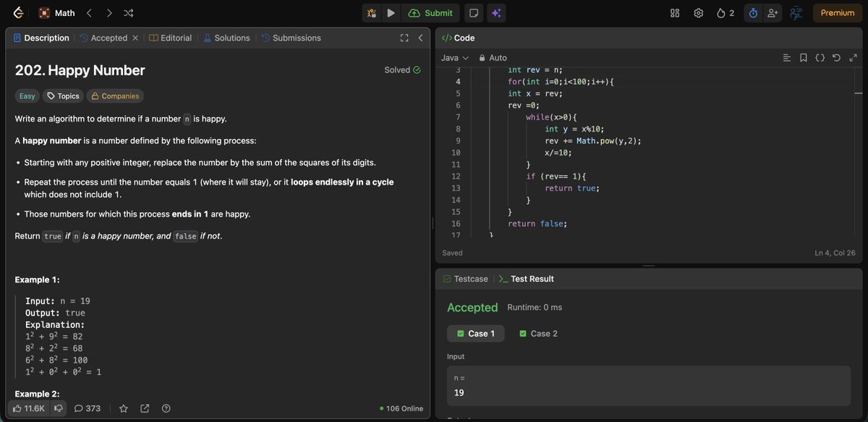The width and height of the screenshot is (868, 422).
Task: Submit the solution
Action: (x=430, y=13)
